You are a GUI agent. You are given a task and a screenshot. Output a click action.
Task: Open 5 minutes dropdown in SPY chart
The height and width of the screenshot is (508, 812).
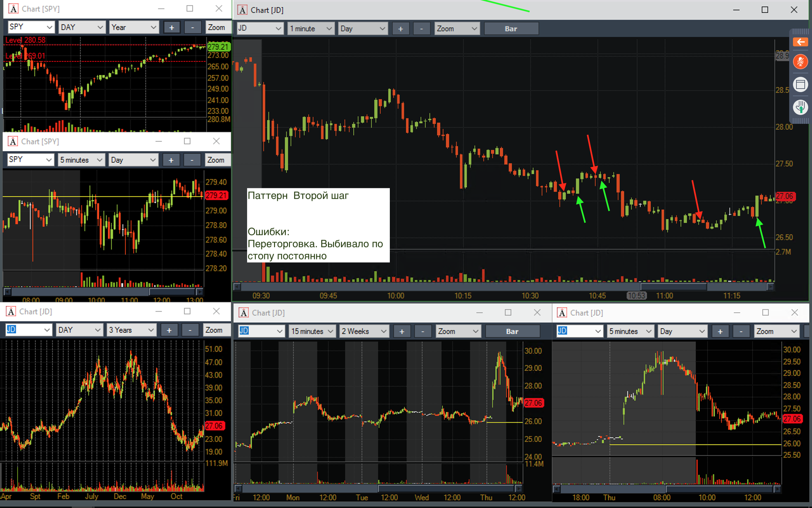[x=81, y=160]
